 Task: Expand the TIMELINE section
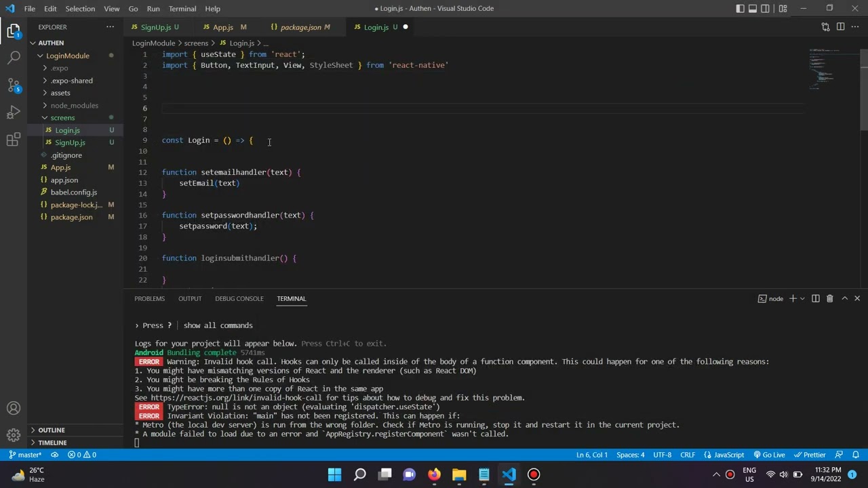tap(75, 443)
